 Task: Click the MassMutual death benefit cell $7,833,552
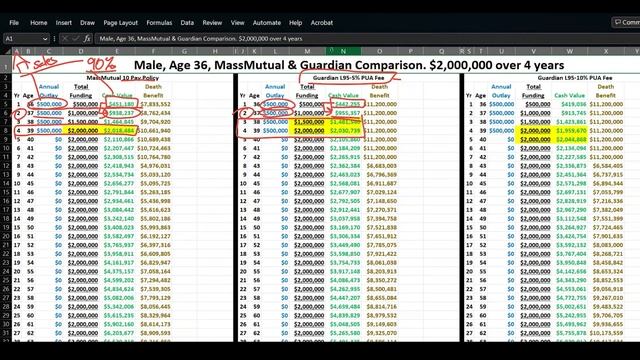tap(155, 104)
